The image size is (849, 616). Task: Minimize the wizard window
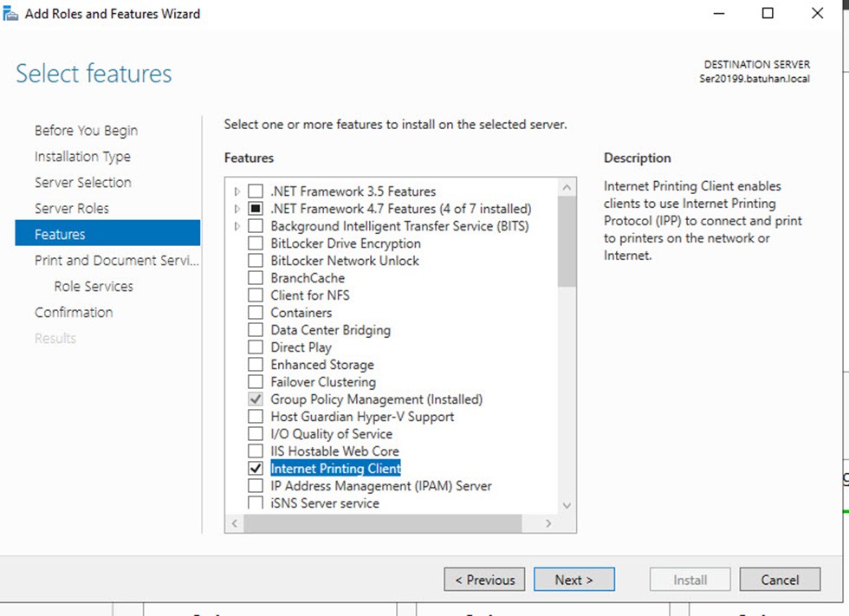coord(719,13)
